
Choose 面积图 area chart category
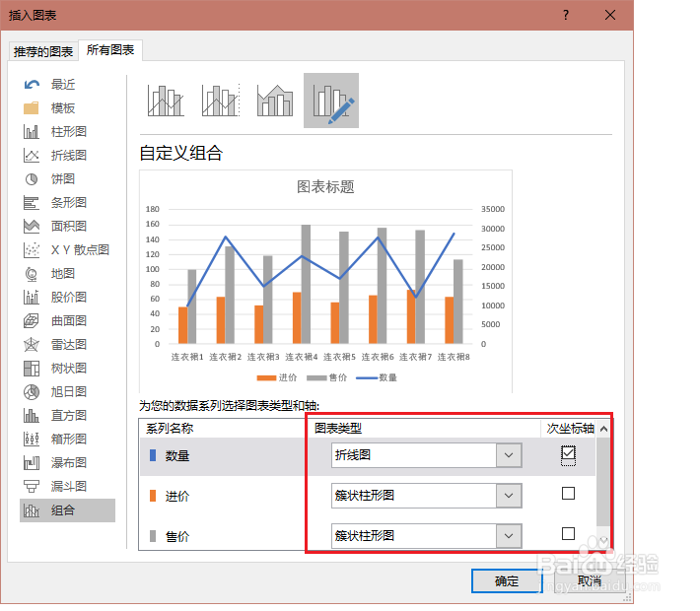(69, 227)
